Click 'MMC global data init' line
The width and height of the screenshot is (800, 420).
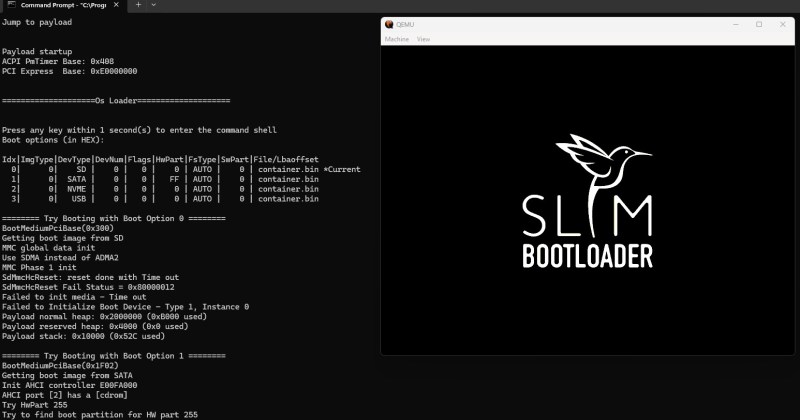(x=48, y=248)
